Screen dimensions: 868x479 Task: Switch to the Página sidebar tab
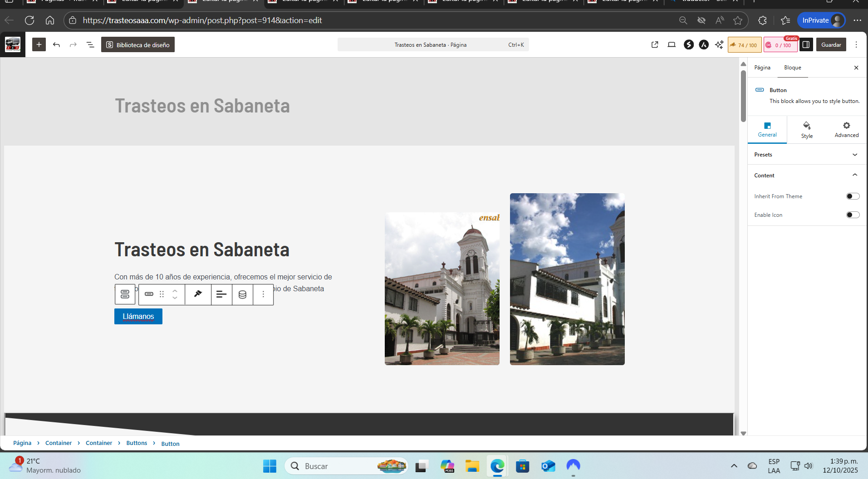[x=762, y=68]
